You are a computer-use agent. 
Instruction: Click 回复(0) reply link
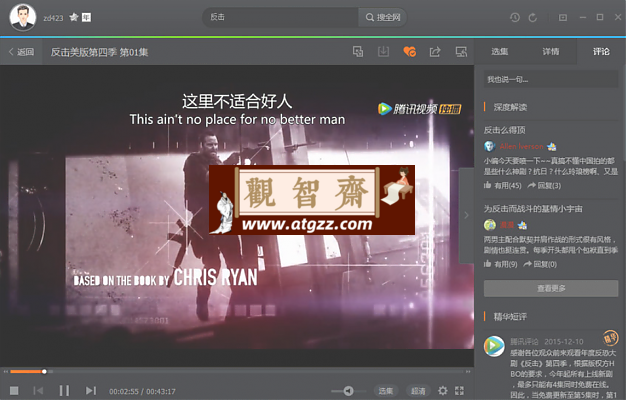[540, 264]
